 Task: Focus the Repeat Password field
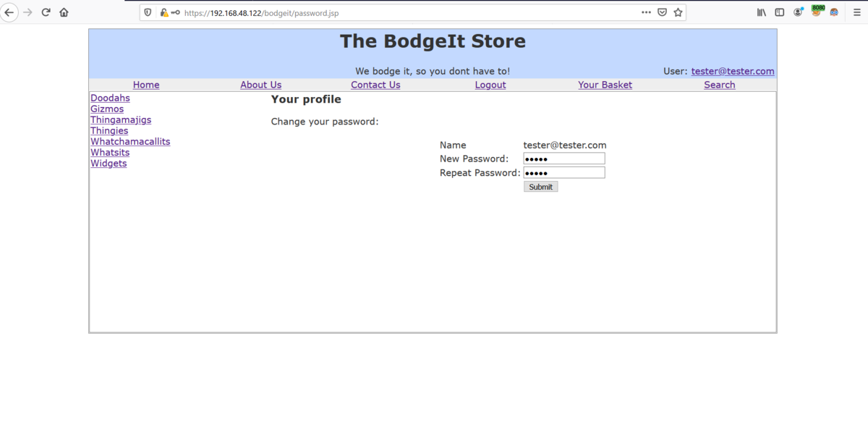(564, 172)
